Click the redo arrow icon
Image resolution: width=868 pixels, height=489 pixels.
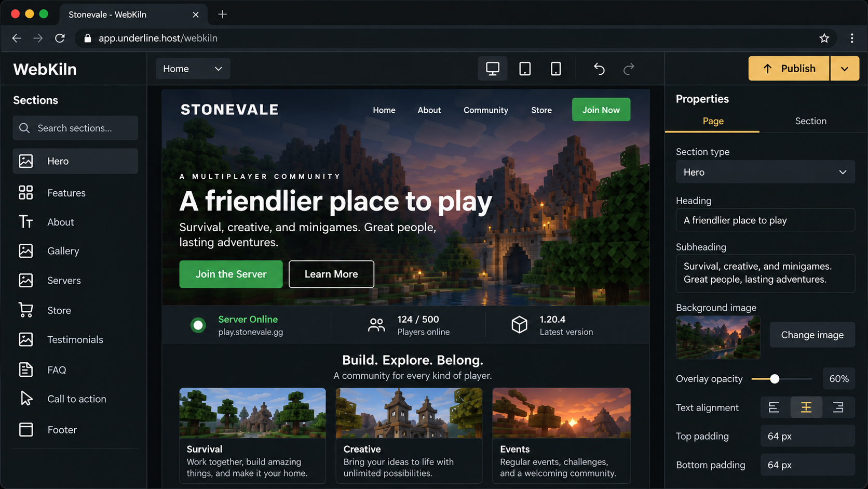629,69
